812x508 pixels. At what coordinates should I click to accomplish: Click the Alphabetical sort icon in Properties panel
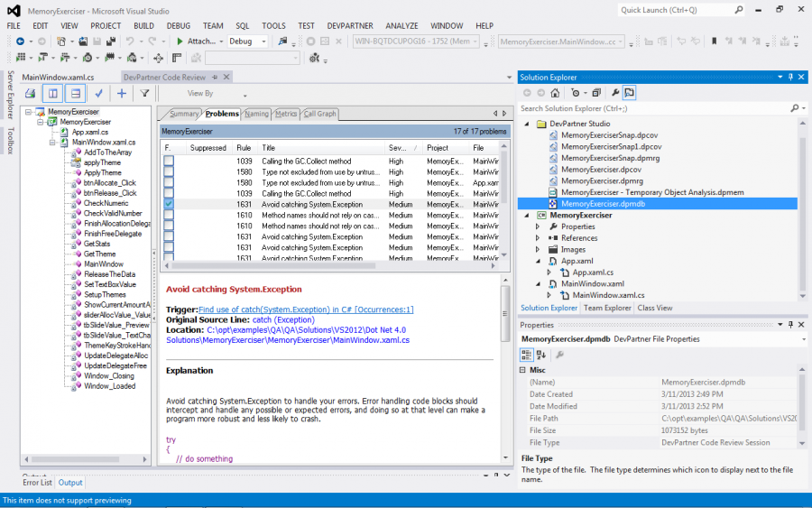[541, 355]
